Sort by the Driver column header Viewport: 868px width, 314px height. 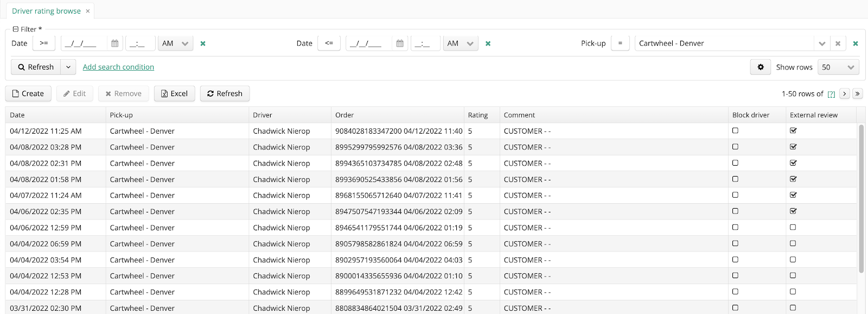click(x=290, y=115)
